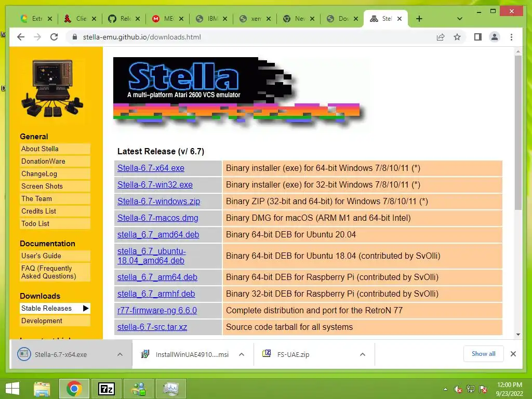Open ChangeLog sidebar link
Image resolution: width=532 pixels, height=399 pixels.
coord(55,174)
